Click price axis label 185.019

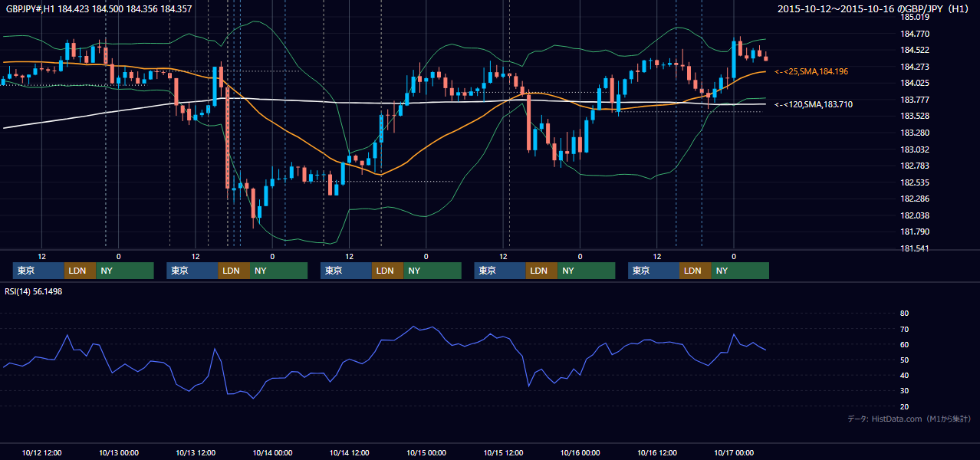(x=914, y=17)
